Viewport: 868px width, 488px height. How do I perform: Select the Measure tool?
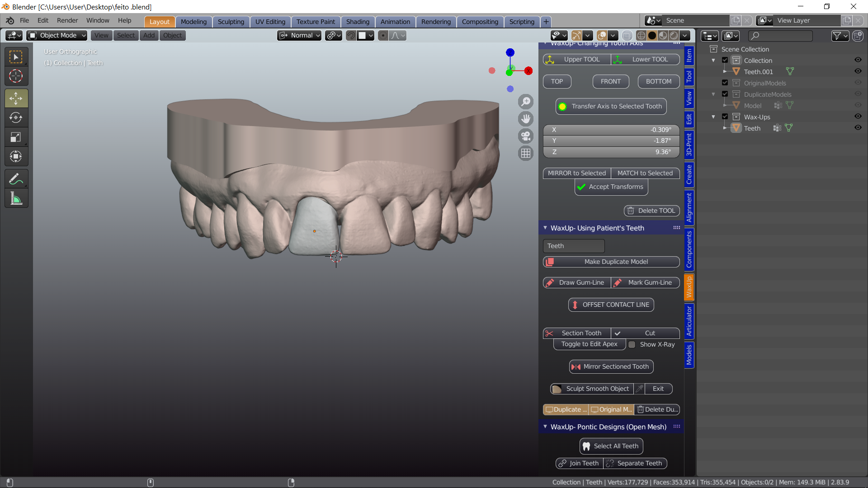pos(16,198)
